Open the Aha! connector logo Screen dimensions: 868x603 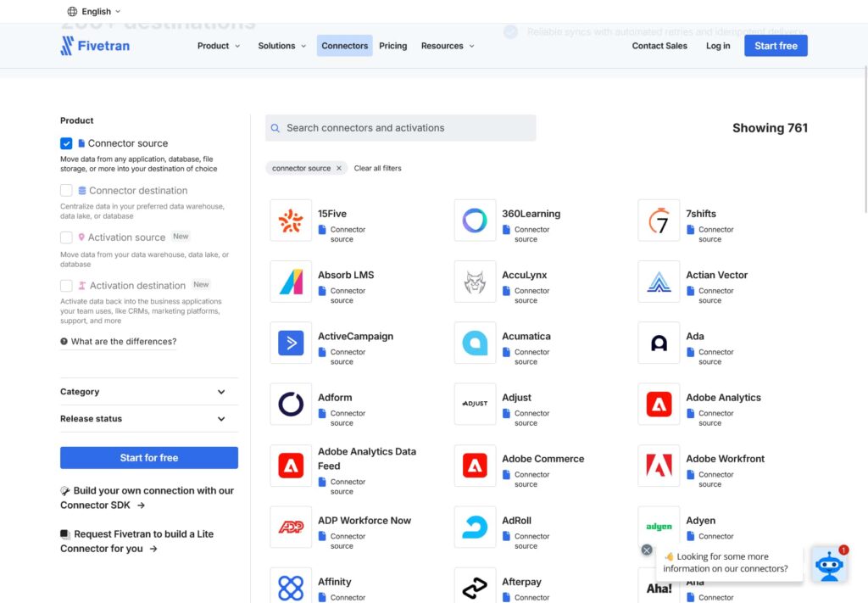tap(659, 587)
